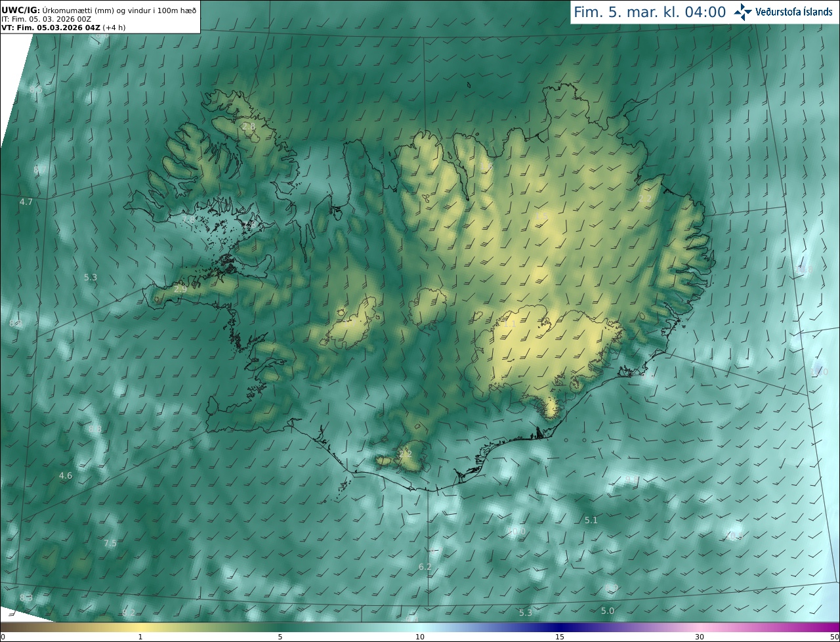Click the "IT: Fim. 05. 03. 2026 00Z" line

[46, 19]
